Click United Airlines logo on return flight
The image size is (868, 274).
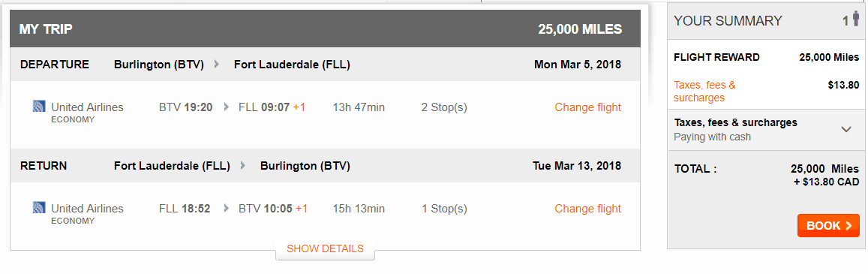click(39, 208)
